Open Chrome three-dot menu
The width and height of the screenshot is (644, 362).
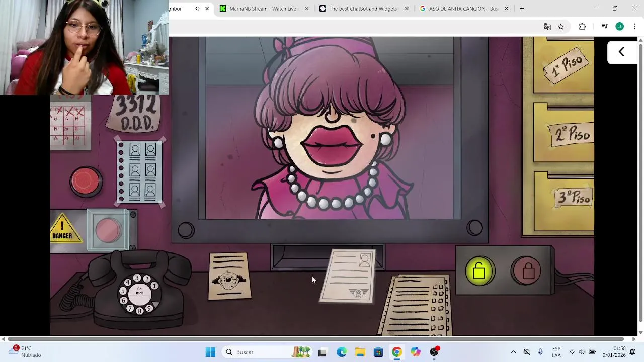tap(634, 27)
